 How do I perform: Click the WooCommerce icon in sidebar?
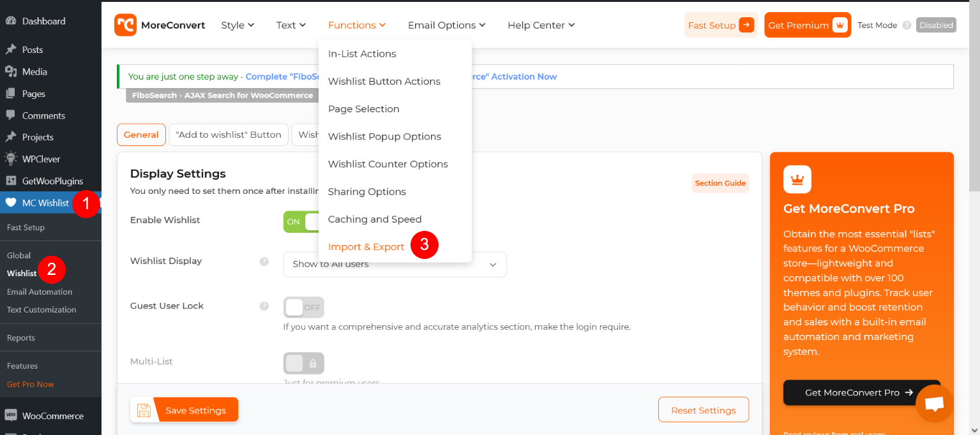[x=10, y=415]
